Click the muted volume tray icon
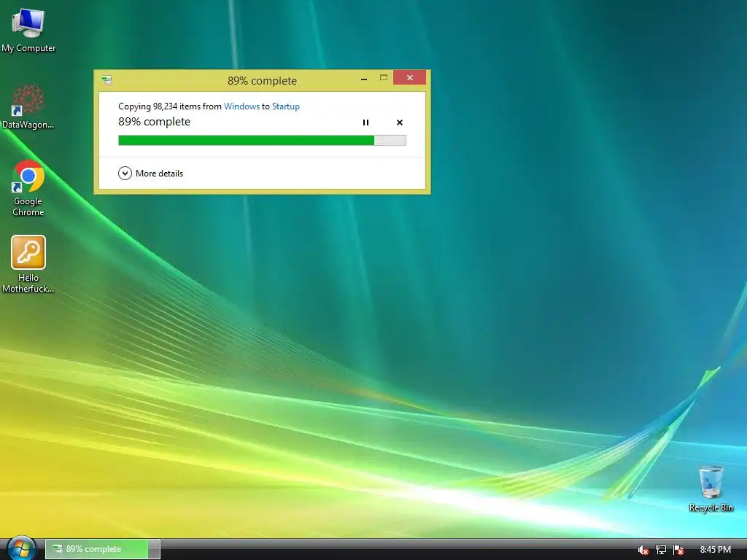Image resolution: width=747 pixels, height=560 pixels. pos(643,550)
